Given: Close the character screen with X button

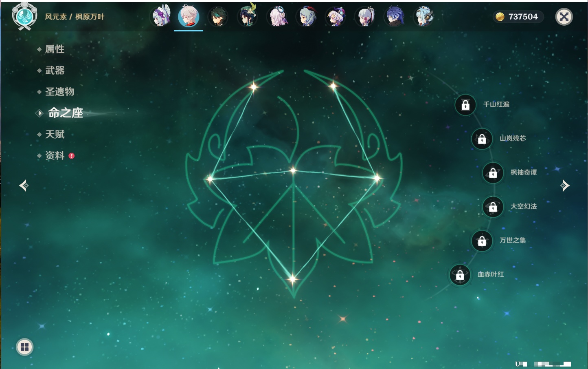Looking at the screenshot, I should pyautogui.click(x=564, y=17).
